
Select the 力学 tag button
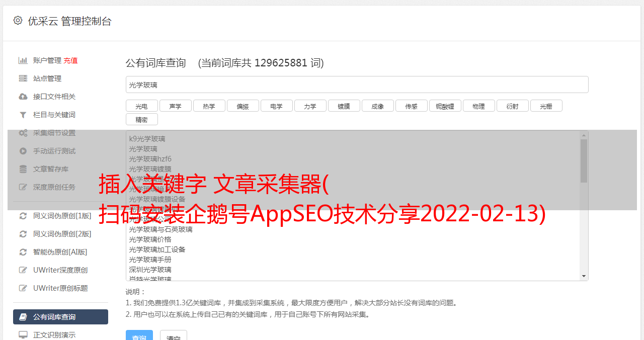pos(310,106)
